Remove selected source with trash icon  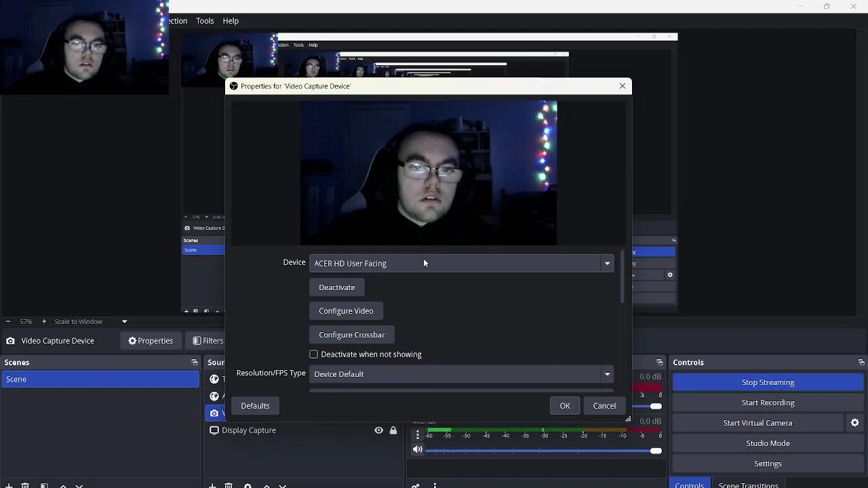[x=229, y=485]
